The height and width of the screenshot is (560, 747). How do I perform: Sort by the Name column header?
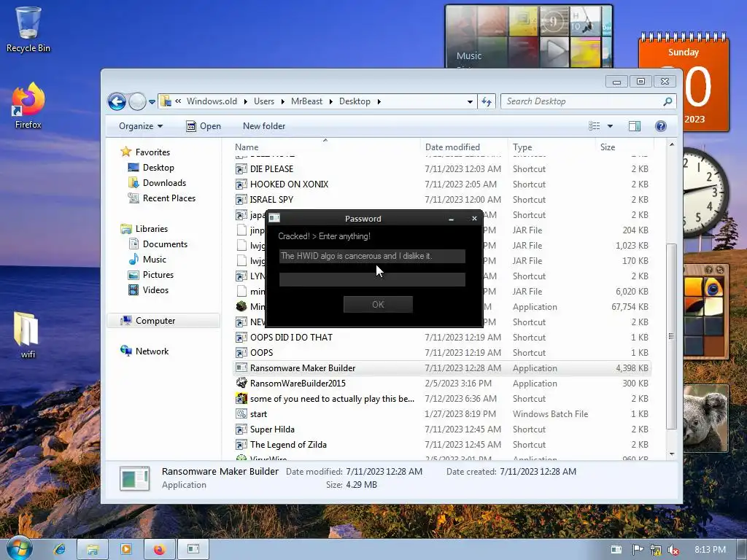click(x=247, y=147)
